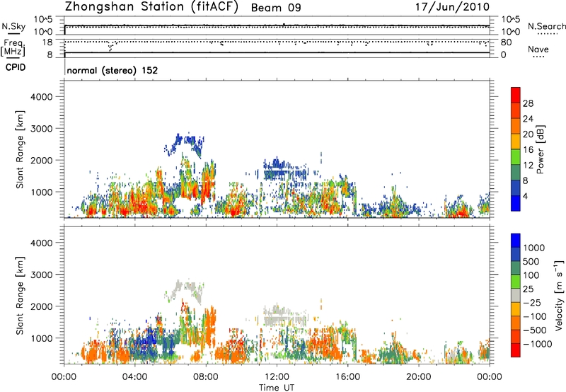Click the N.Sky legend label
The image size is (566, 392).
[x=13, y=26]
